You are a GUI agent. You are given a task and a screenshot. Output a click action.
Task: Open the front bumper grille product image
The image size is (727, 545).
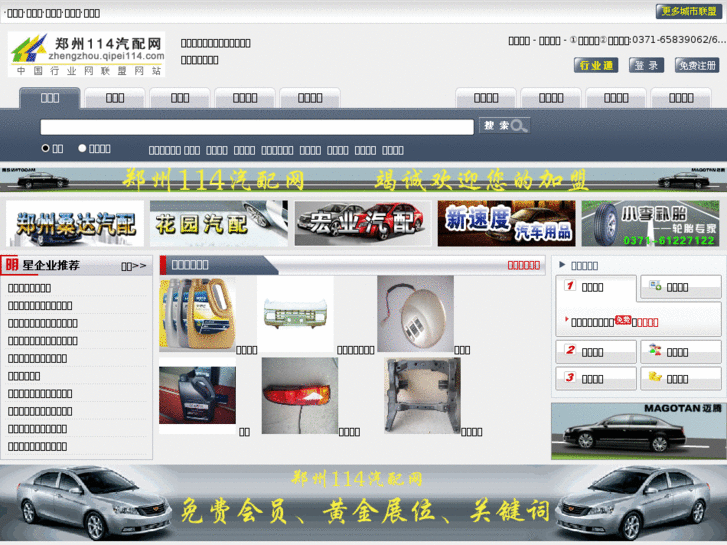coord(295,314)
